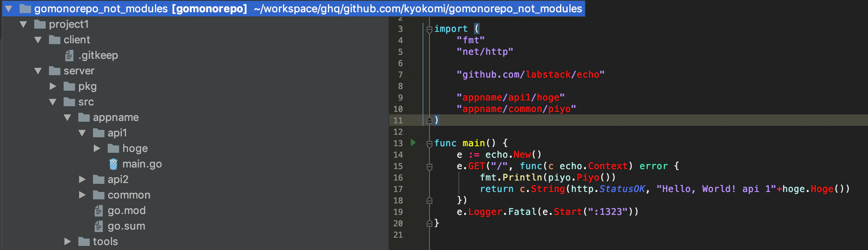Collapse the client folder
Viewport: 868px width, 250px height.
click(38, 40)
